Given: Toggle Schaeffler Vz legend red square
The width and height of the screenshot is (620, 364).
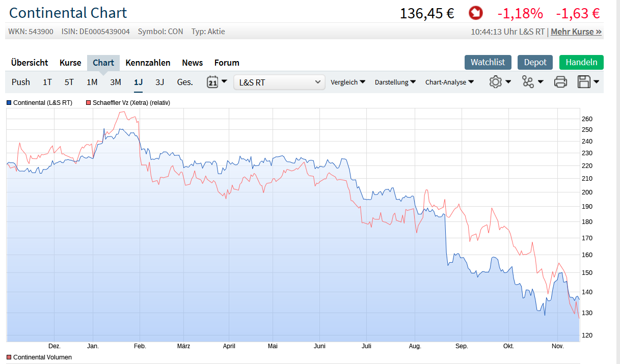Looking at the screenshot, I should [88, 102].
